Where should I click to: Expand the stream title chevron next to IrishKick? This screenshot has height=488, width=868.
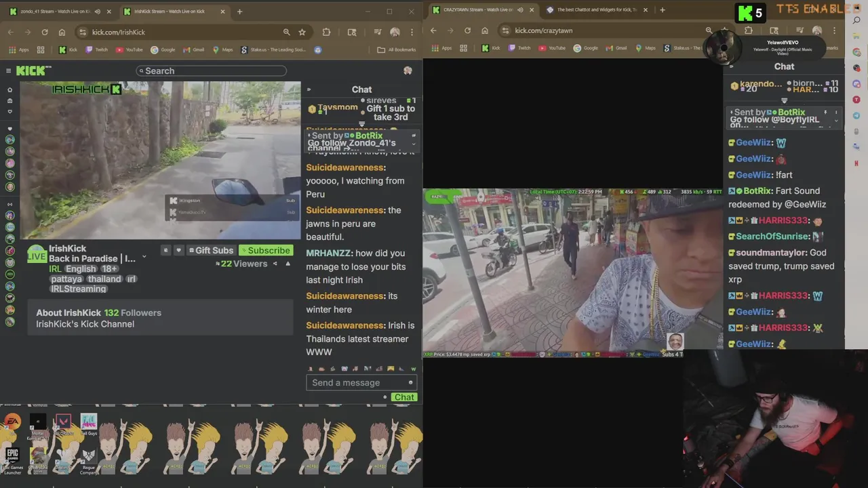coord(144,258)
